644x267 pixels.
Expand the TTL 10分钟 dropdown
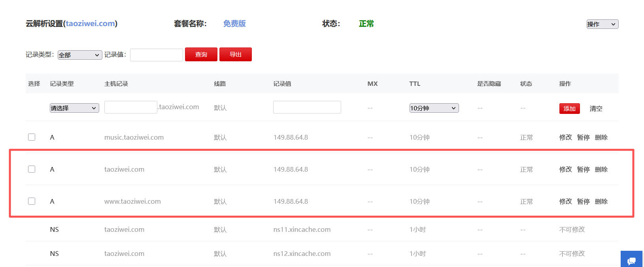coord(434,108)
